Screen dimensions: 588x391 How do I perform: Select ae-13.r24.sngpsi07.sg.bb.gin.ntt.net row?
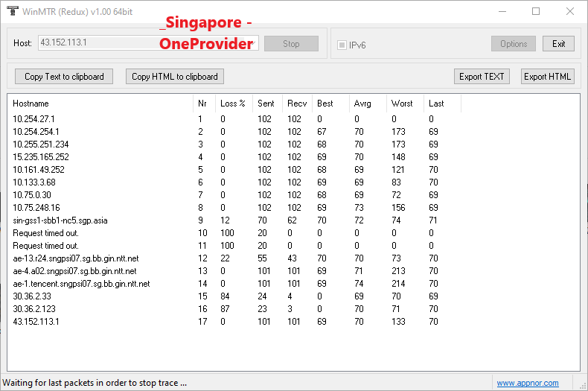pyautogui.click(x=234, y=258)
